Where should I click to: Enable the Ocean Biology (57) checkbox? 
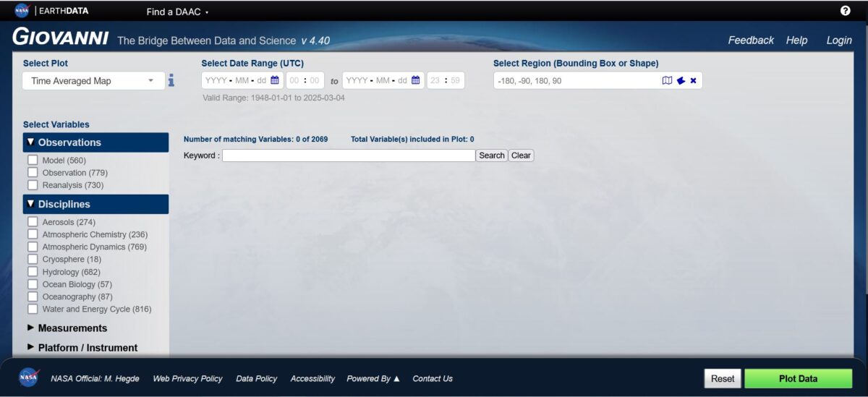33,284
